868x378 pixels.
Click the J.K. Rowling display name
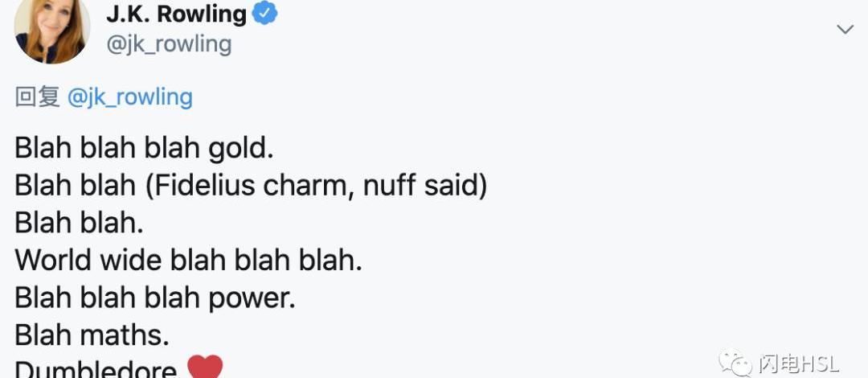coord(176,13)
